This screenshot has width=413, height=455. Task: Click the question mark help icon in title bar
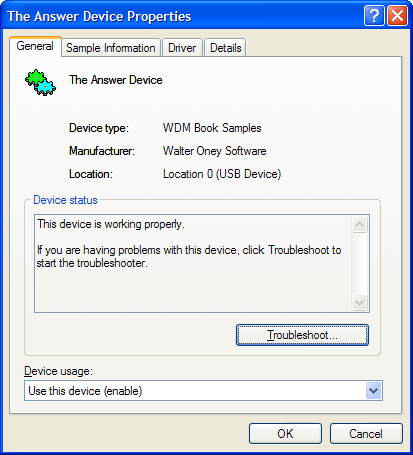[374, 15]
